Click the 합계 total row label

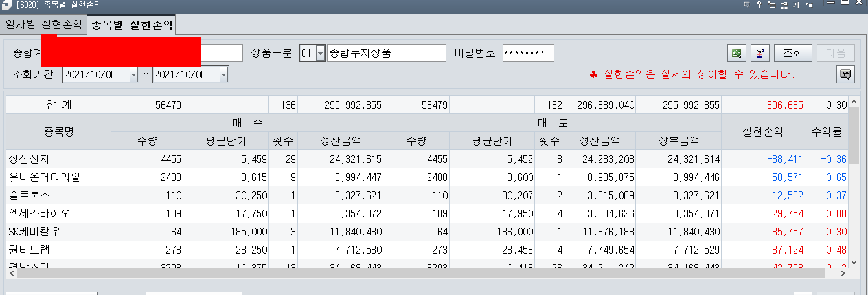coord(59,105)
